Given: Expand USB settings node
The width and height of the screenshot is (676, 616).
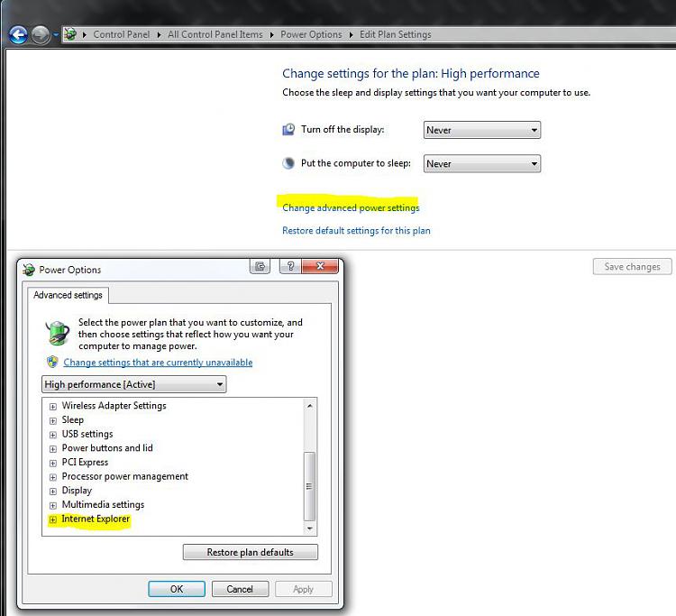Looking at the screenshot, I should pyautogui.click(x=53, y=435).
